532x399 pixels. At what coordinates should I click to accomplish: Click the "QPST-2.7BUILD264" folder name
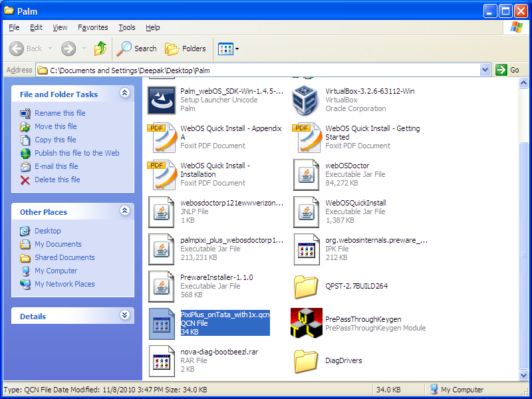356,286
